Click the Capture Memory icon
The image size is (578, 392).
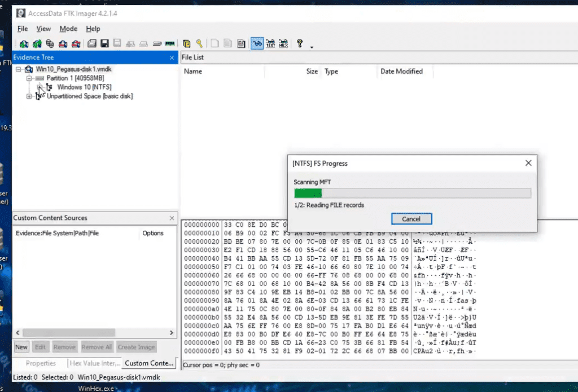[170, 43]
